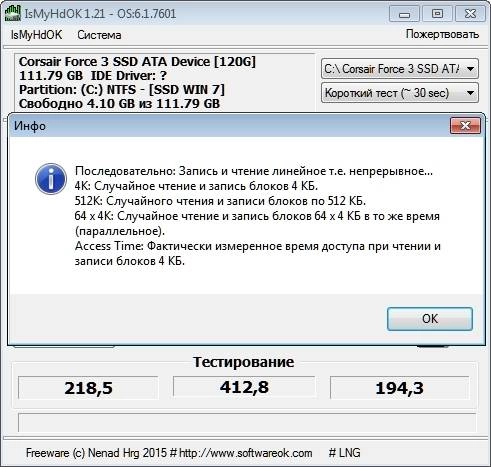
Task: Click the Freeware (c) Nenad Hrg 2015 text
Action: tap(96, 453)
